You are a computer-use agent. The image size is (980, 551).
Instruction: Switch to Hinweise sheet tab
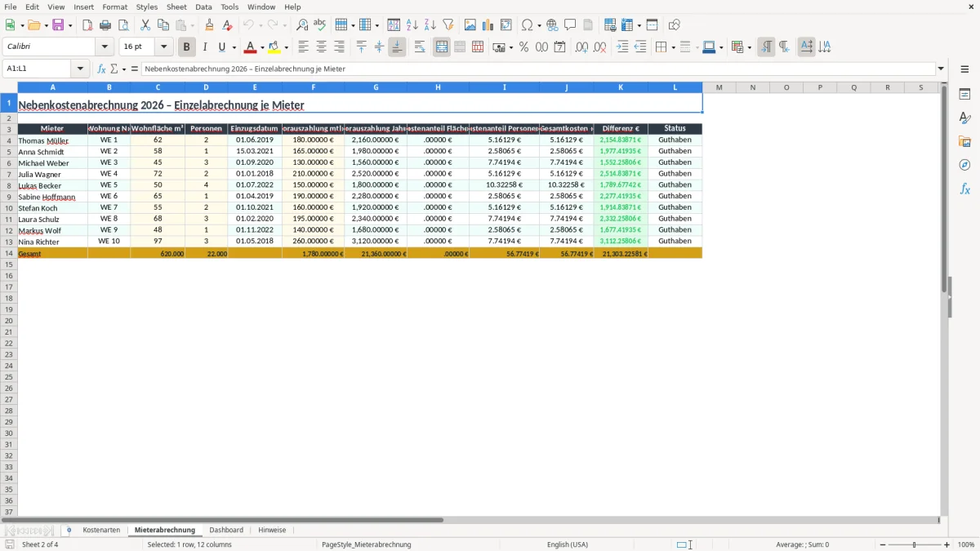click(x=272, y=530)
